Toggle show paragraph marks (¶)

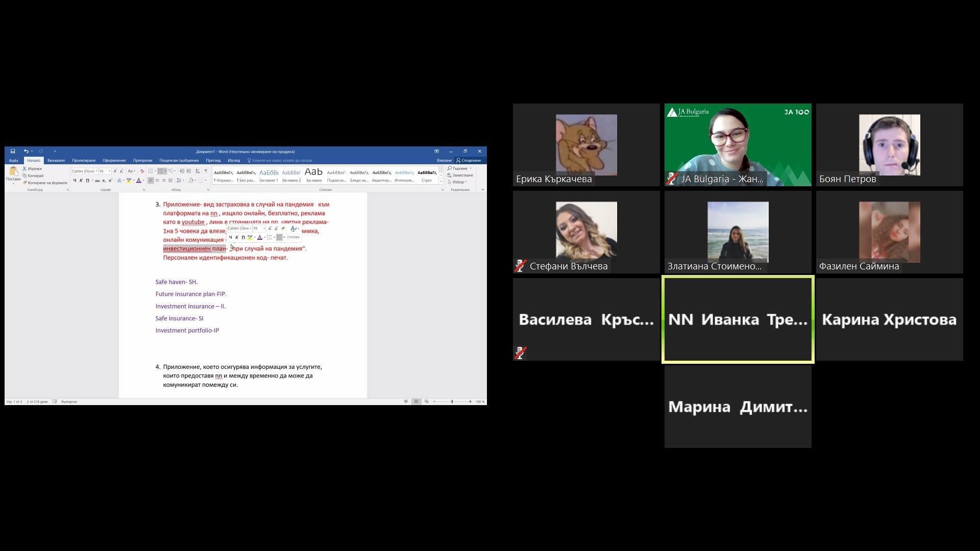[206, 171]
